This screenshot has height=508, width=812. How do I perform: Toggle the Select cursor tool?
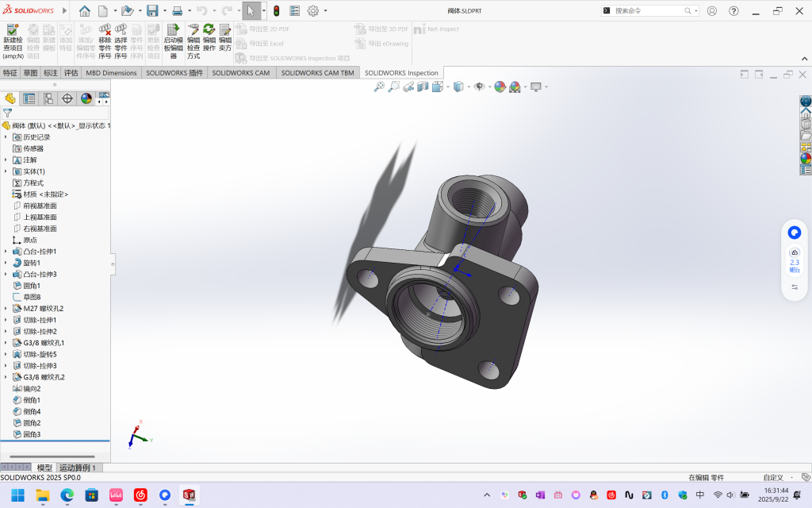[250, 11]
